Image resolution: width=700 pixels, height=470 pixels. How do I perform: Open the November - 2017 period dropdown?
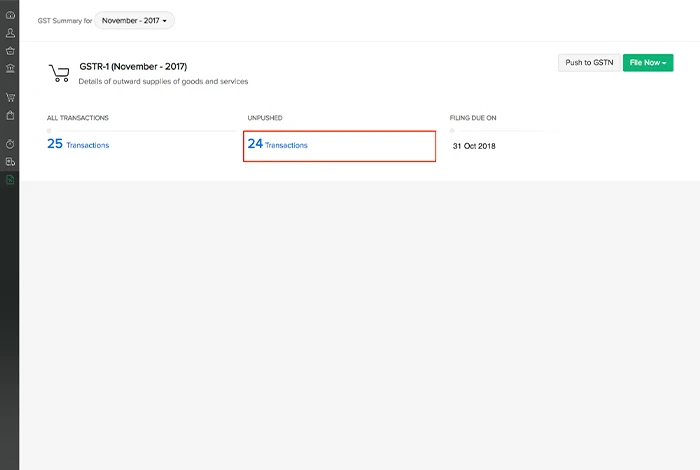coord(134,21)
